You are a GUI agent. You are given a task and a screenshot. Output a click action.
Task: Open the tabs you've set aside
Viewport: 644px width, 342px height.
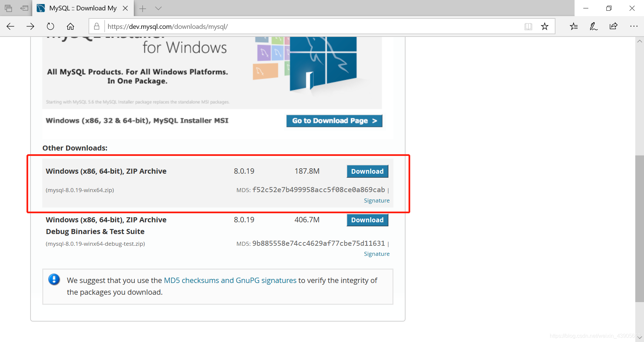click(x=8, y=8)
